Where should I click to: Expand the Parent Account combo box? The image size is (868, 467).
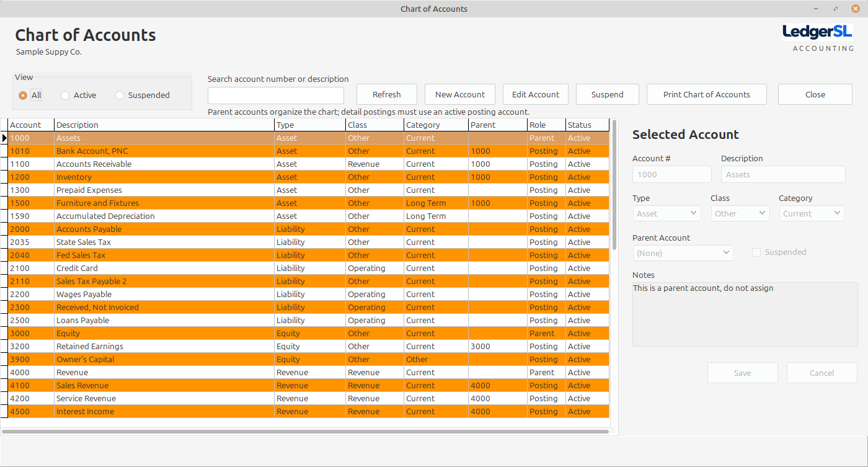[683, 253]
